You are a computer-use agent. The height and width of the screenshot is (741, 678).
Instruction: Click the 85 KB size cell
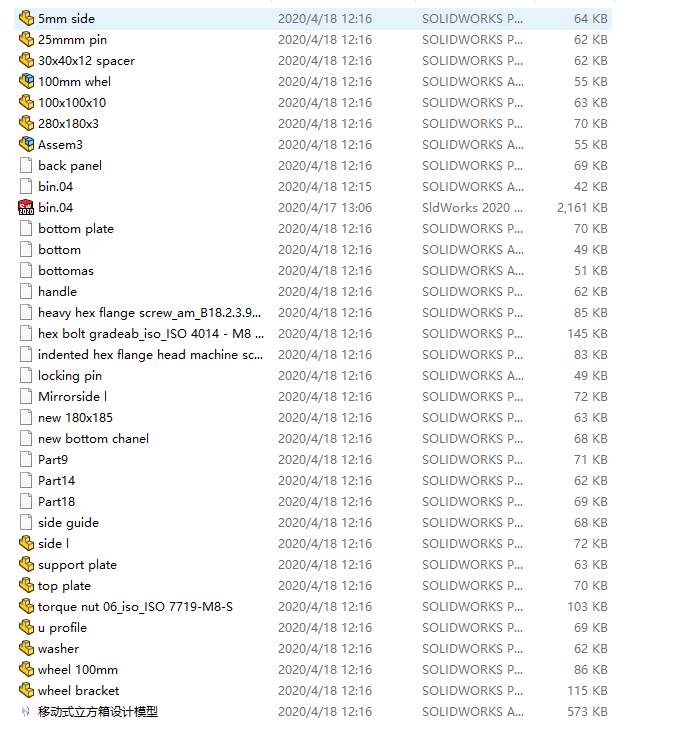591,313
